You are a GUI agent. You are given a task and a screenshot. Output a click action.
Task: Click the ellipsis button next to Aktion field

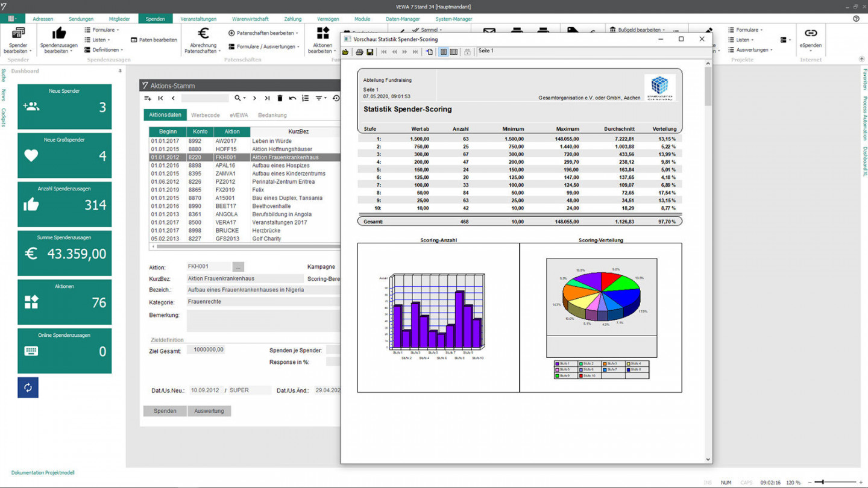[x=238, y=266]
